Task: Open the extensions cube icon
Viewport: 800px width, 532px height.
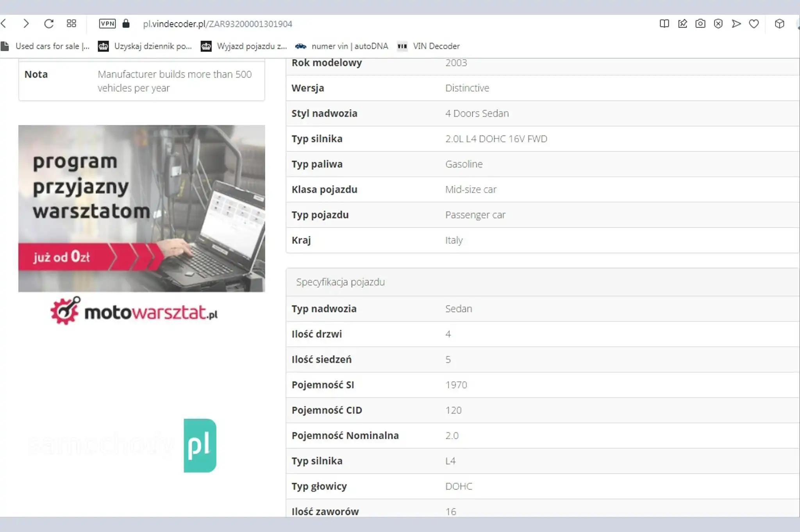Action: 780,24
